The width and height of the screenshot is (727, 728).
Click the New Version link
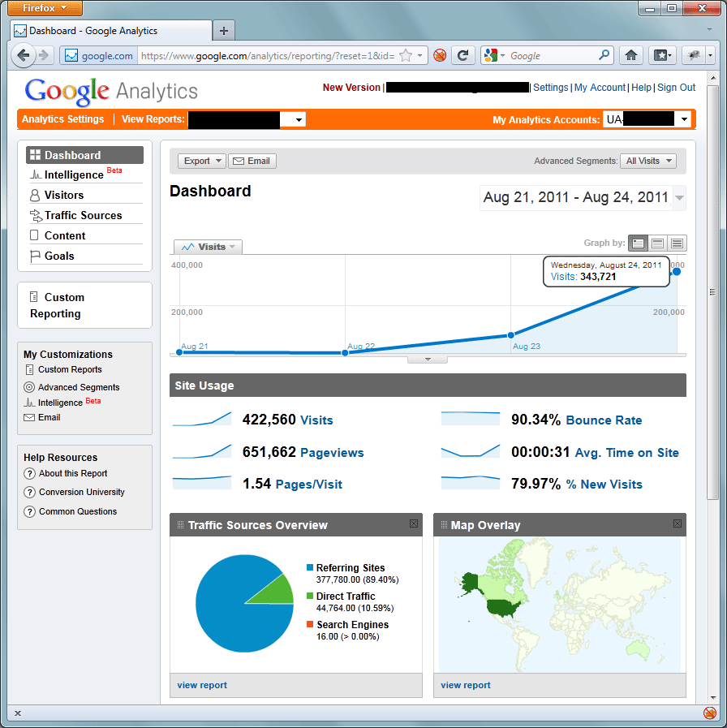click(351, 88)
